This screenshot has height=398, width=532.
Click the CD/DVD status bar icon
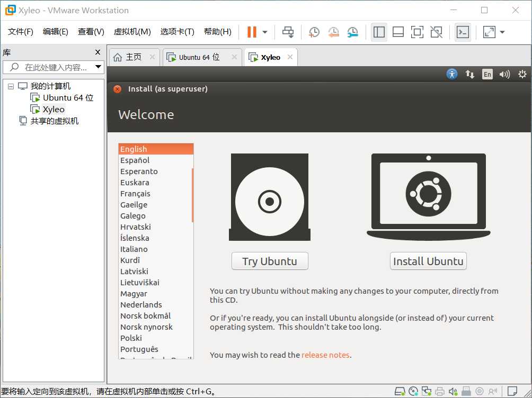(x=413, y=392)
